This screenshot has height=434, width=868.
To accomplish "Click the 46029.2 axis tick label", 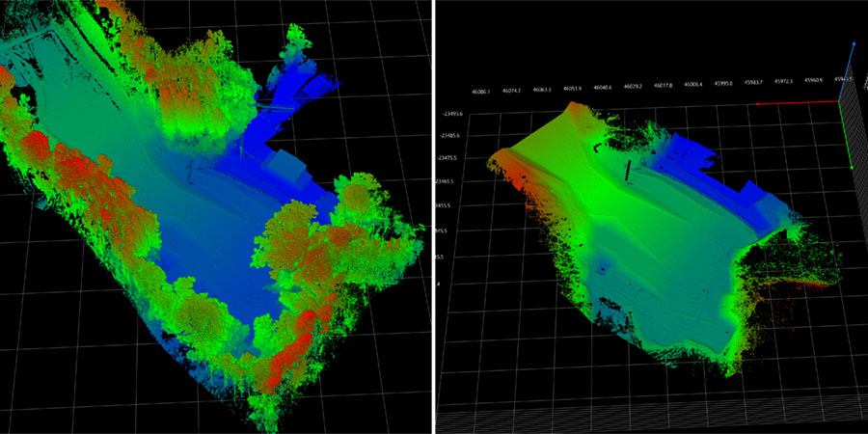I will 634,86.
